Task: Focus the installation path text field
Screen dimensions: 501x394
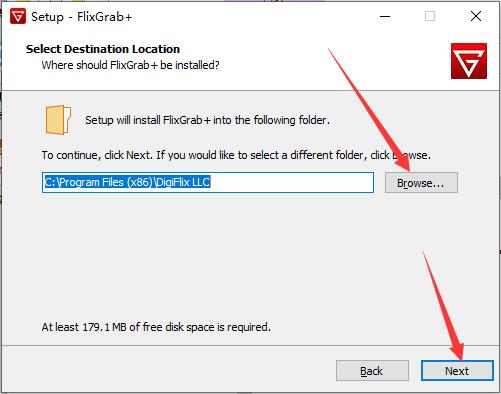Action: [x=208, y=182]
